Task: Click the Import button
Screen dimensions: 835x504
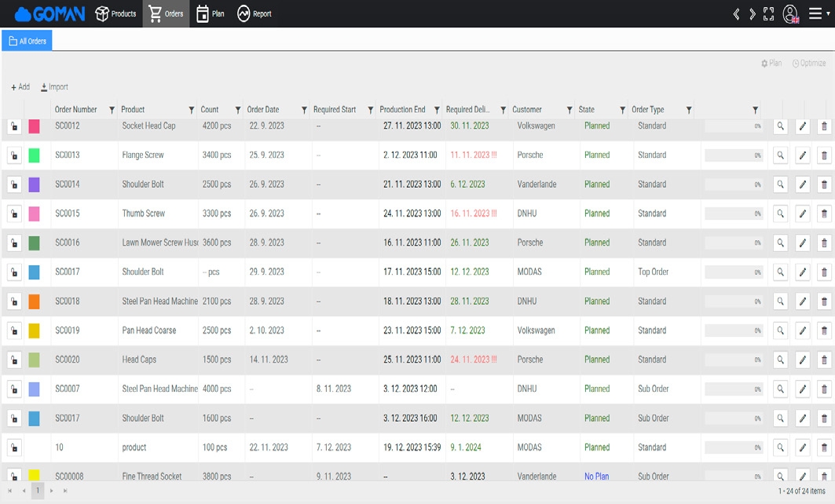Action: click(x=54, y=87)
